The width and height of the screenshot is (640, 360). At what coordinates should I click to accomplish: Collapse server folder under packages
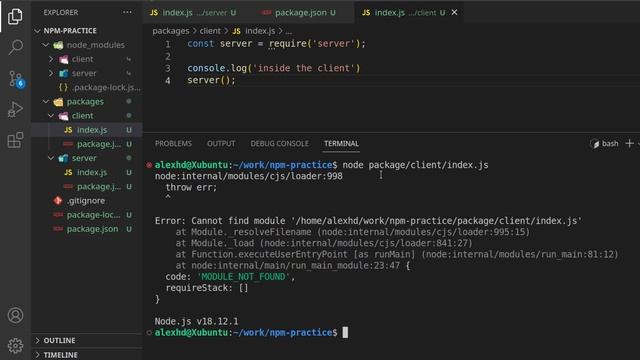pyautogui.click(x=51, y=158)
